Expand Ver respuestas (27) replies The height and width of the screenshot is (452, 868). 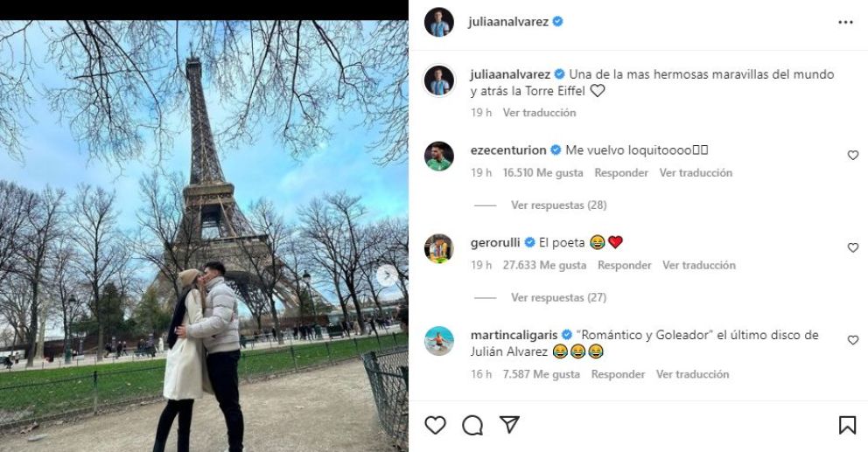558,297
